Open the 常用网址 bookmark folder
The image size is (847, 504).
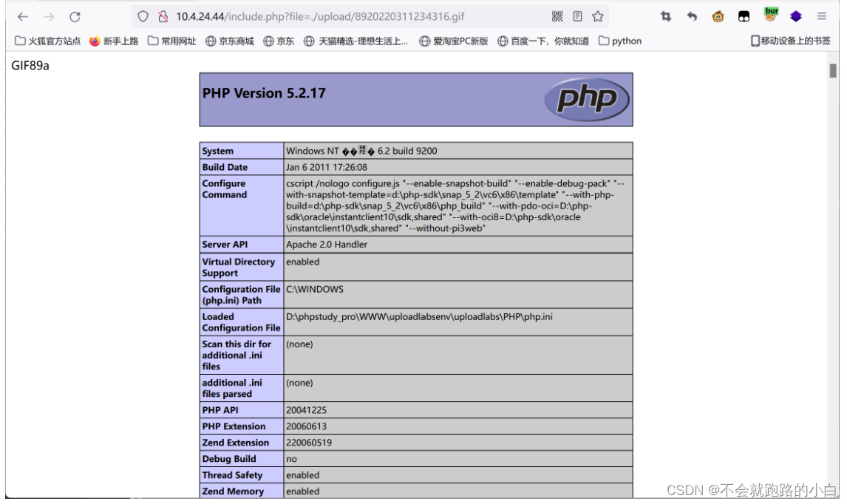click(x=171, y=41)
